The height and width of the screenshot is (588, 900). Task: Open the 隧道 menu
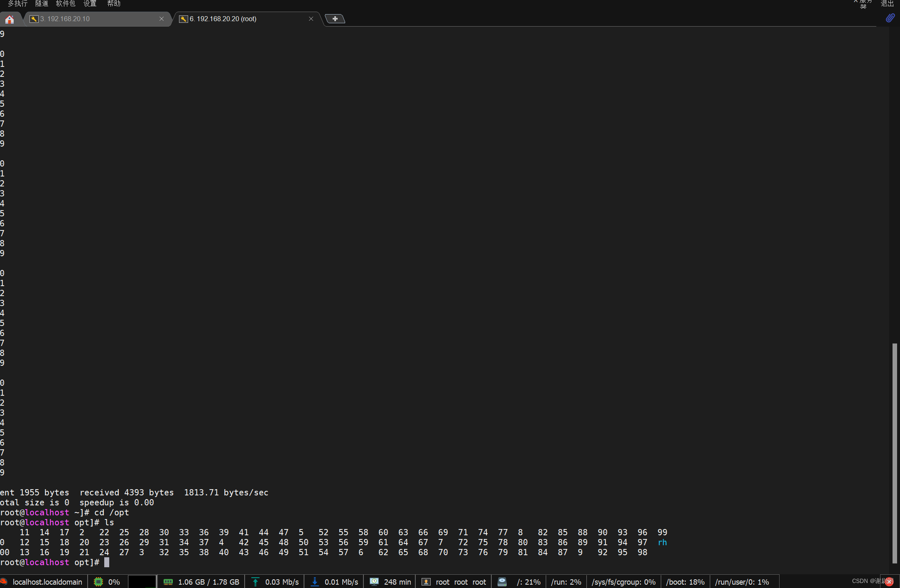42,4
